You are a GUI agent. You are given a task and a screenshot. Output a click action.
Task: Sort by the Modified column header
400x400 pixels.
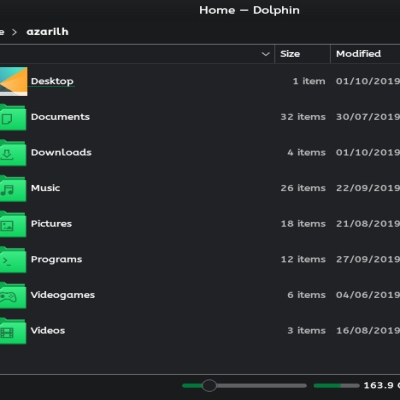tap(365, 54)
